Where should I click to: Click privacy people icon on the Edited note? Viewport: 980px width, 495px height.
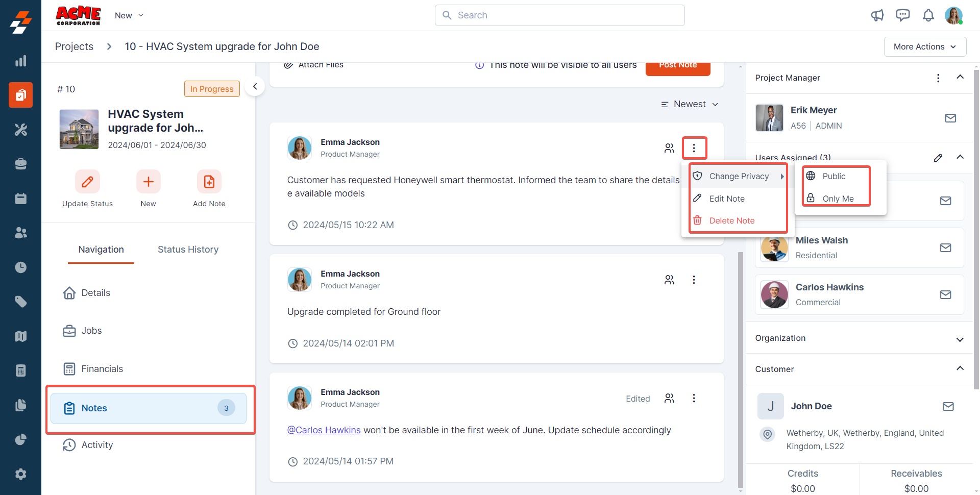(669, 398)
